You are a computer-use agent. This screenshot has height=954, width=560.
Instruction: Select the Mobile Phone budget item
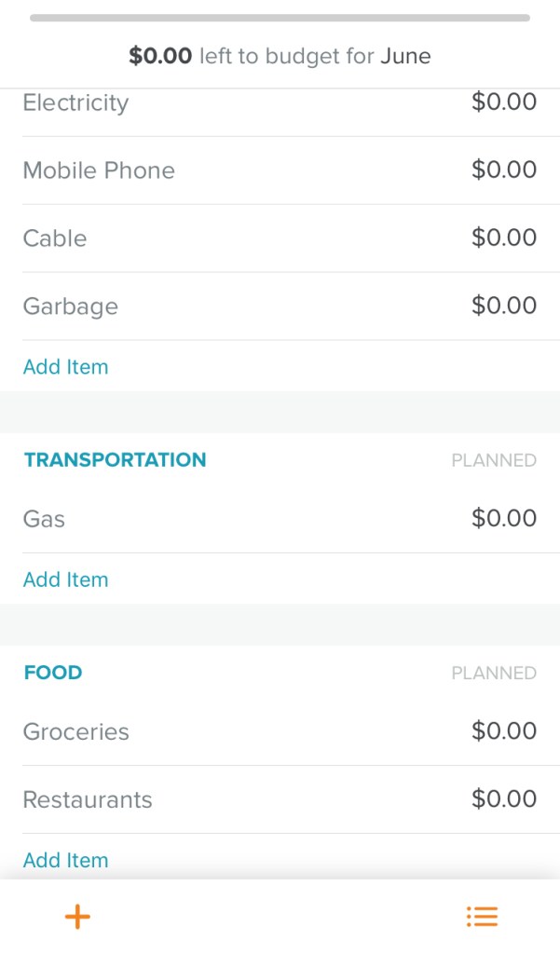pyautogui.click(x=99, y=170)
